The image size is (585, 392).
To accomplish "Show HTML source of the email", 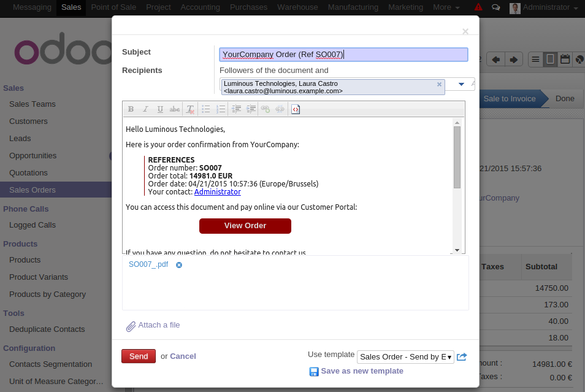I will pyautogui.click(x=296, y=109).
